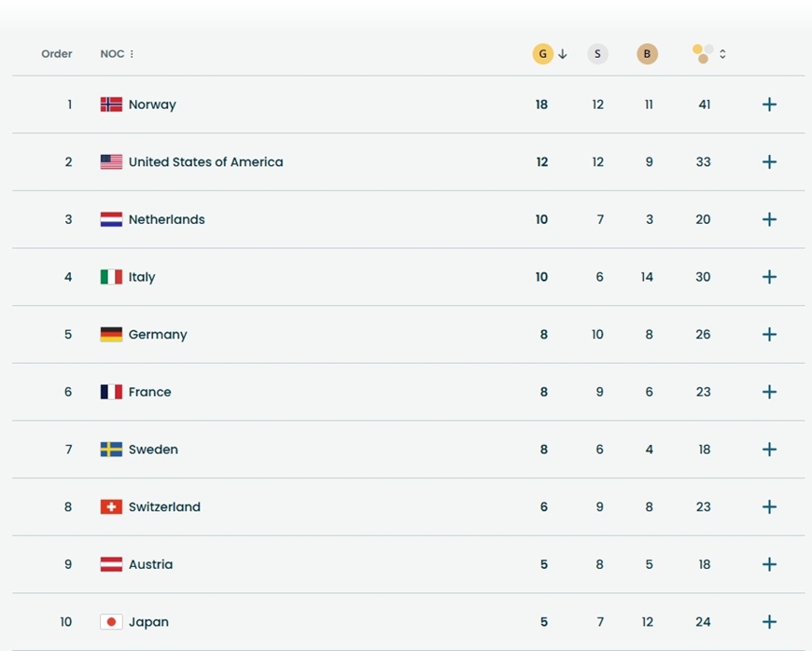Screen dimensions: 812x651
Task: Click the total medals cluster icon
Action: [x=703, y=54]
